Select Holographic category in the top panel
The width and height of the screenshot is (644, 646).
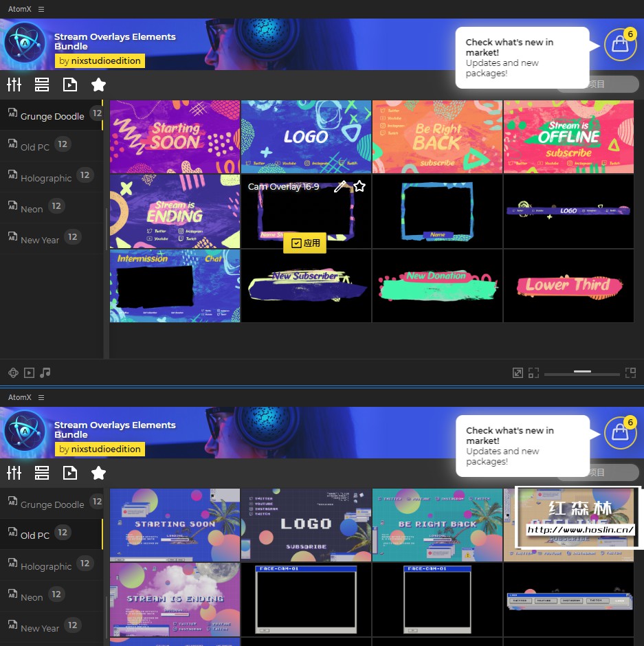[x=52, y=177]
